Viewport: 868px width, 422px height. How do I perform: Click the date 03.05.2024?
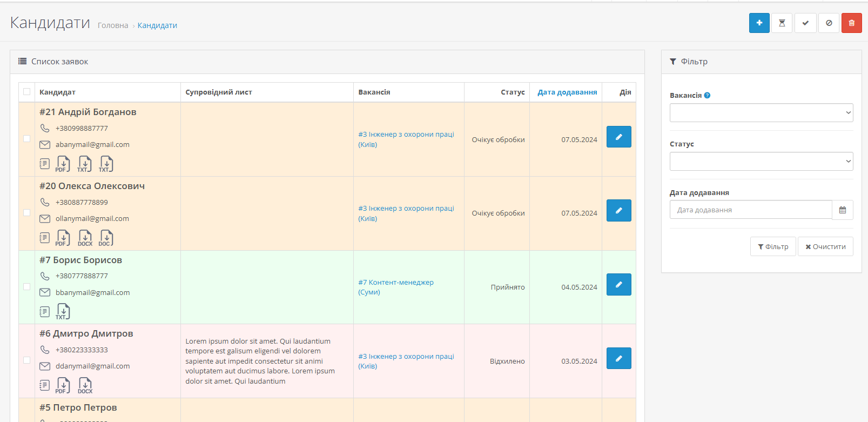pyautogui.click(x=579, y=361)
